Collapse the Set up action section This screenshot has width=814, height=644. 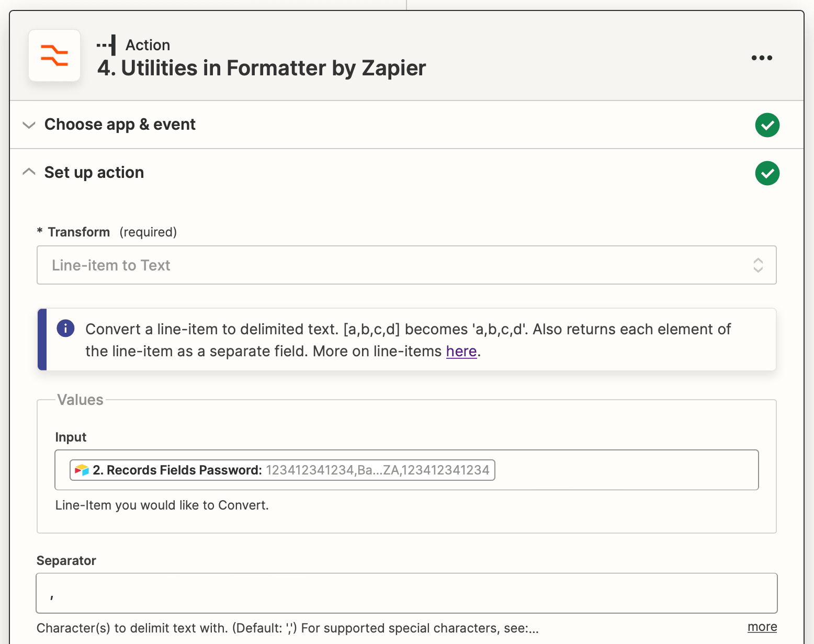click(x=29, y=172)
